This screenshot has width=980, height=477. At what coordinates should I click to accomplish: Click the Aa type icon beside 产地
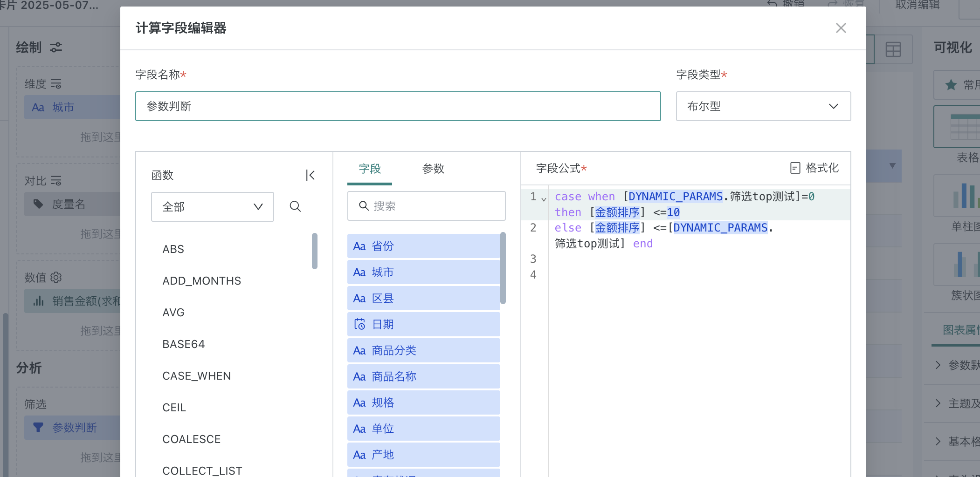click(x=359, y=455)
